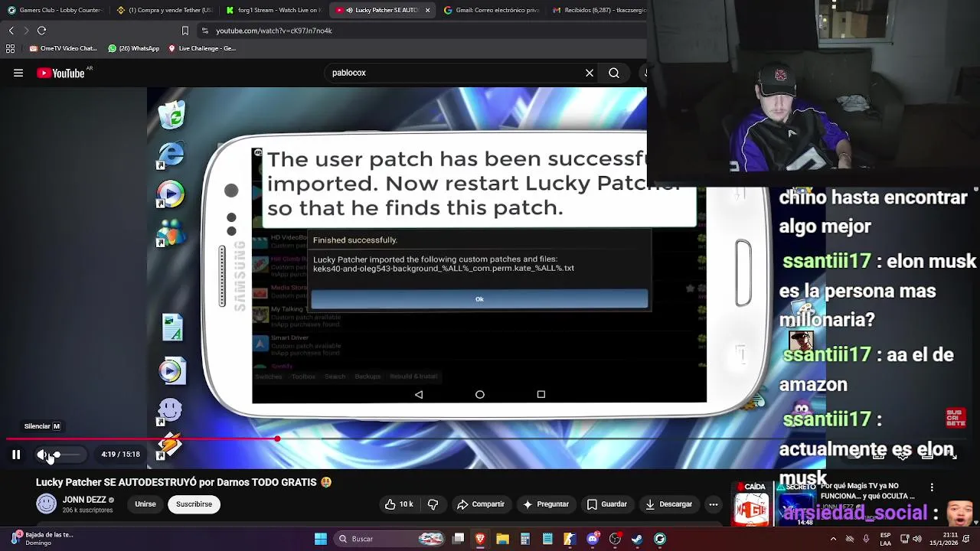Pause the YouTube video
Image resolution: width=980 pixels, height=551 pixels.
pos(15,455)
